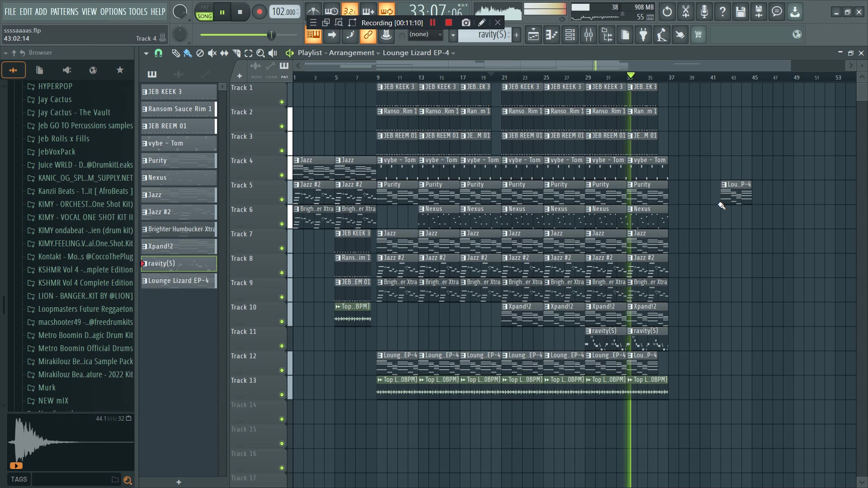Open the playlist view button
This screenshot has width=868, height=488.
533,35
